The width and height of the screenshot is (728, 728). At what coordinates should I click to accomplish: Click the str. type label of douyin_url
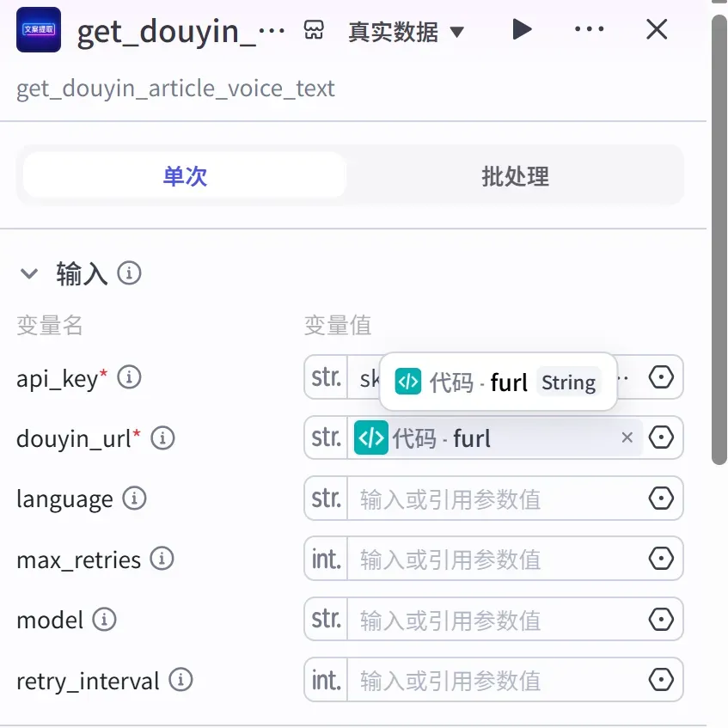pyautogui.click(x=327, y=437)
